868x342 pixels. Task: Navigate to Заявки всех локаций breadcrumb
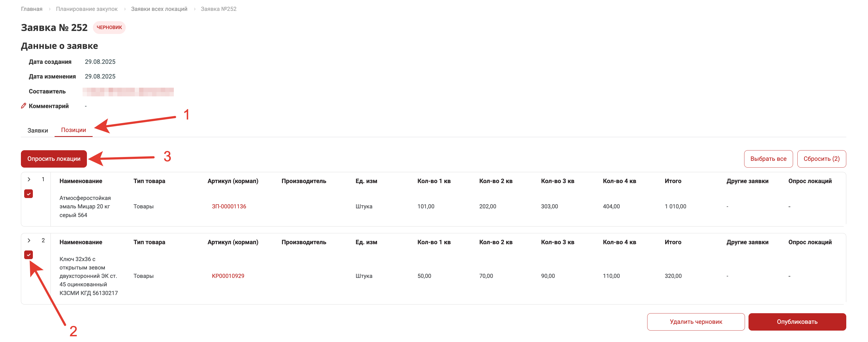point(159,9)
